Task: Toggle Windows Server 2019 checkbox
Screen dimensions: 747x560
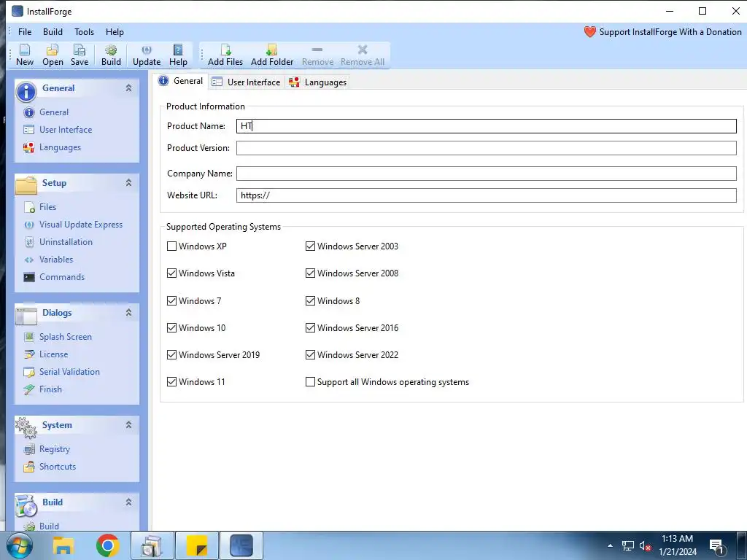Action: [x=172, y=355]
